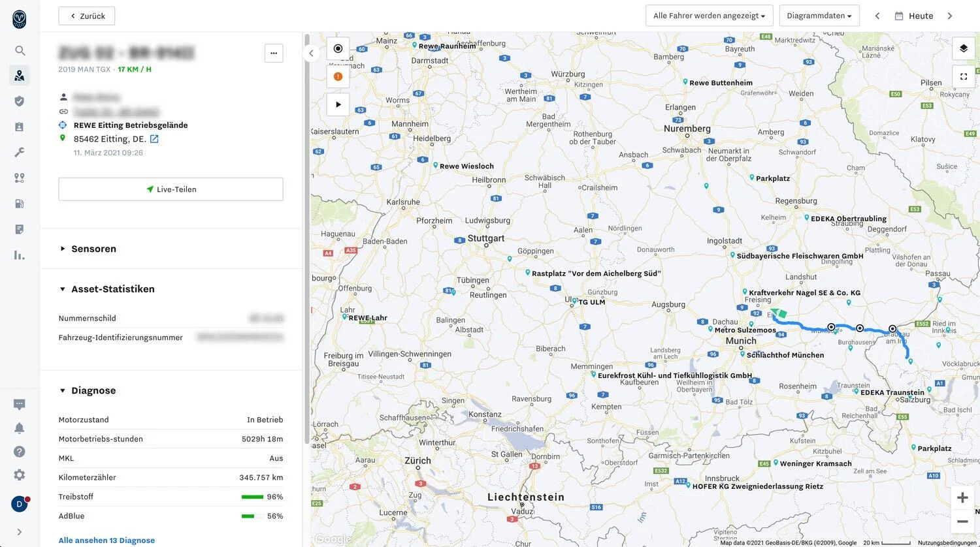
Task: Click the orange alert map control
Action: tap(338, 76)
